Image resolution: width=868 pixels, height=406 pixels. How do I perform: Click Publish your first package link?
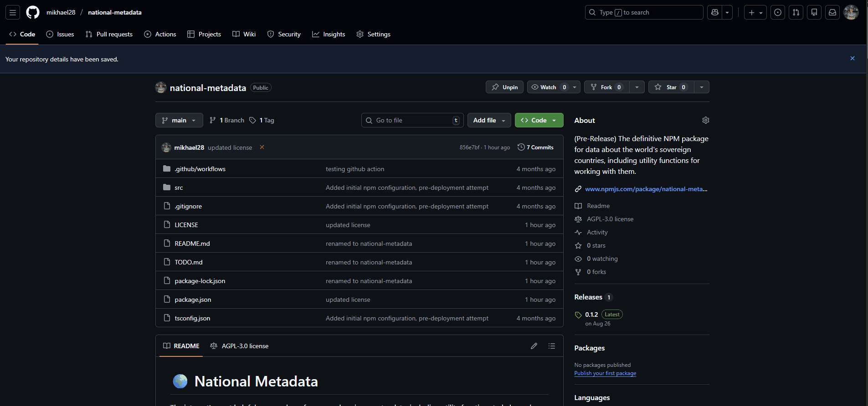[605, 373]
